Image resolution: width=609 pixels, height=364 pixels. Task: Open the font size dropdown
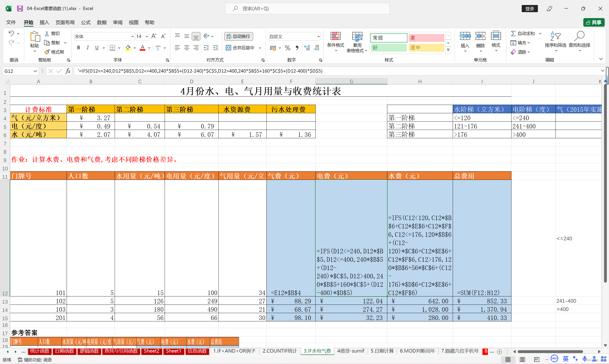coord(147,37)
